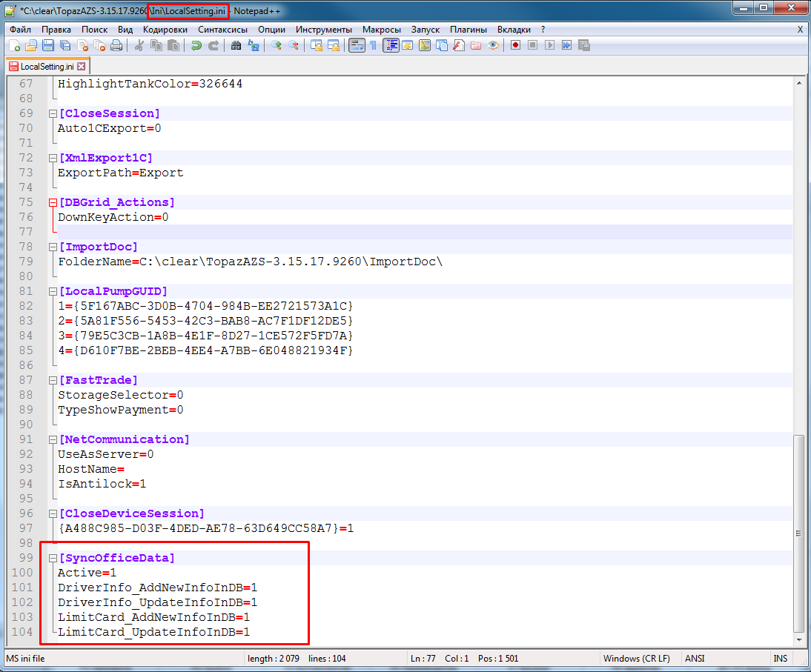811x672 pixels.
Task: Toggle the indent guide toolbar button
Action: 391,46
